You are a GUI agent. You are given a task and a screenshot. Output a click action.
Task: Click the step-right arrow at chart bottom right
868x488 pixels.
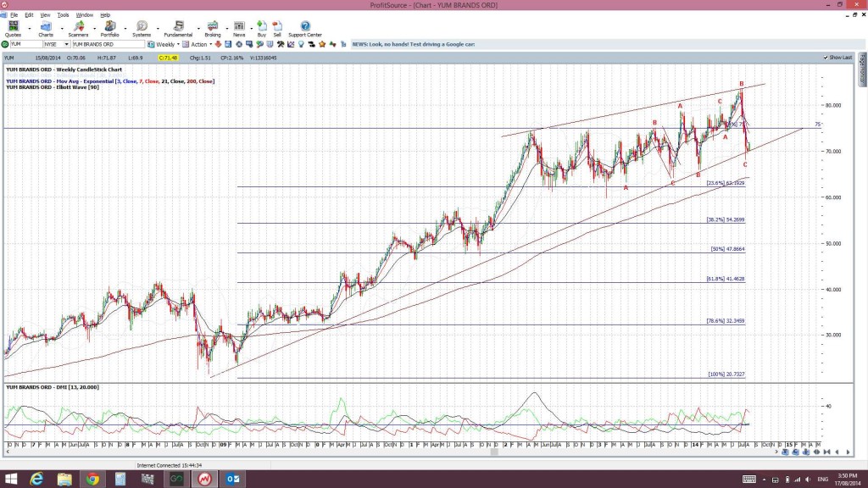coord(848,452)
